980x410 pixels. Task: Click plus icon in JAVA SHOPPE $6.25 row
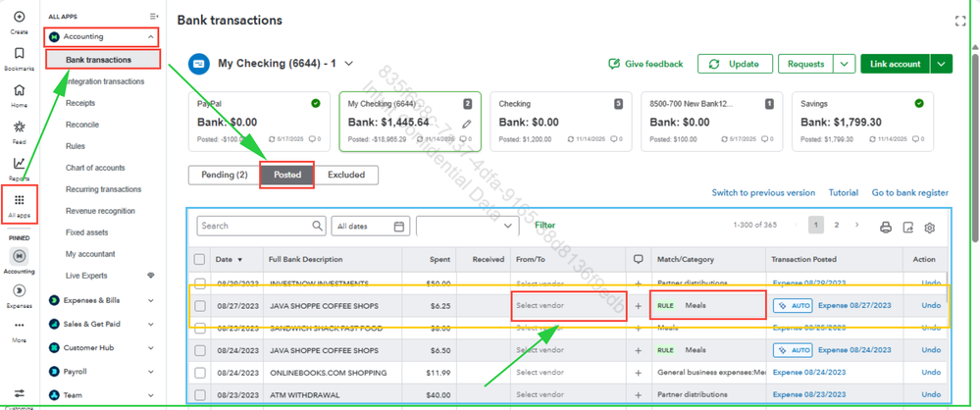(638, 306)
